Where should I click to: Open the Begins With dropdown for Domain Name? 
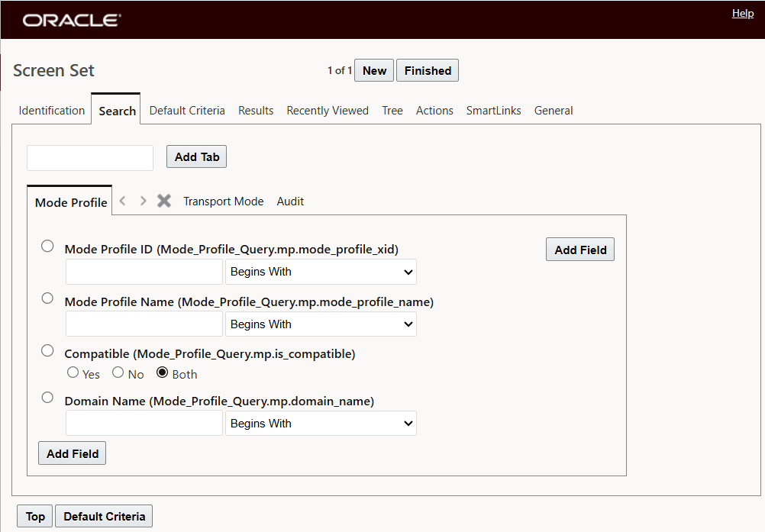pyautogui.click(x=321, y=423)
